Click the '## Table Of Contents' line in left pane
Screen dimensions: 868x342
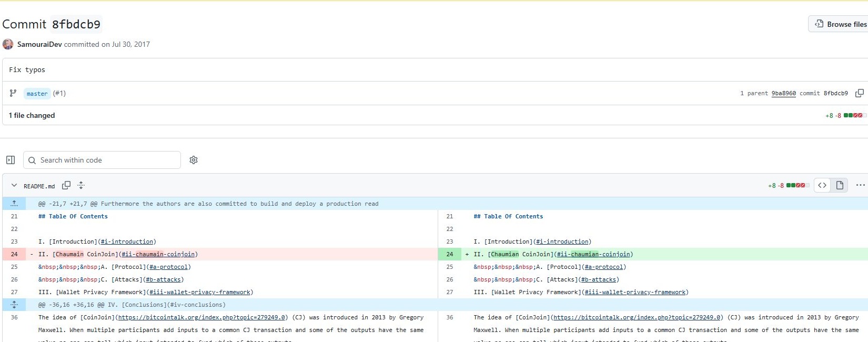[x=73, y=216]
